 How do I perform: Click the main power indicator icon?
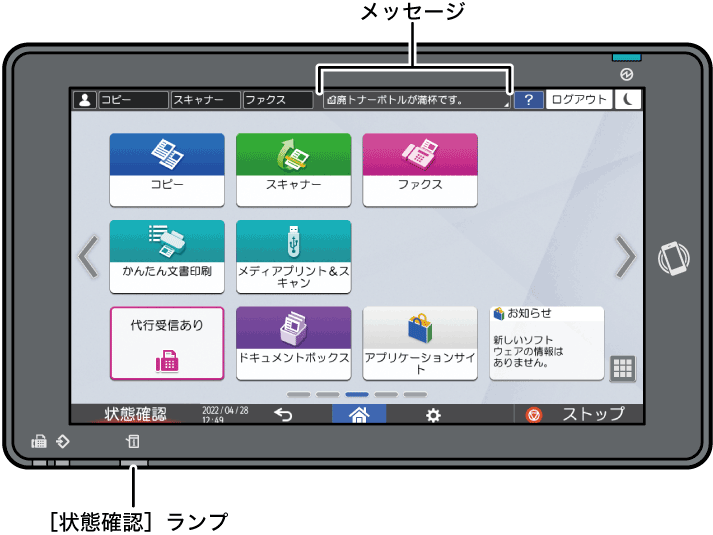(627, 74)
